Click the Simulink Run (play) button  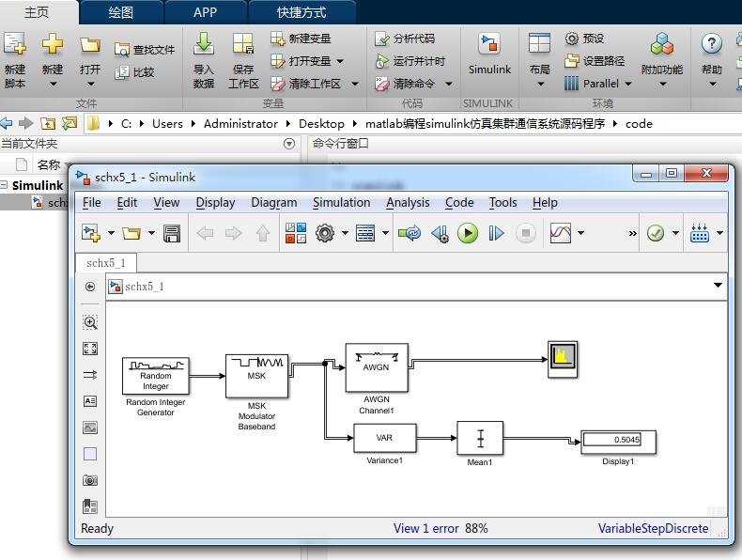tap(468, 233)
